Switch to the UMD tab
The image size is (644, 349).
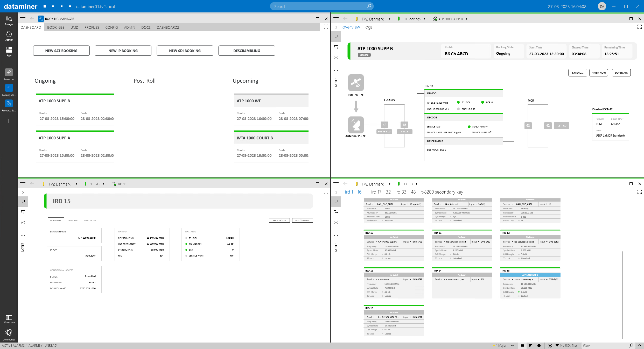pyautogui.click(x=74, y=27)
